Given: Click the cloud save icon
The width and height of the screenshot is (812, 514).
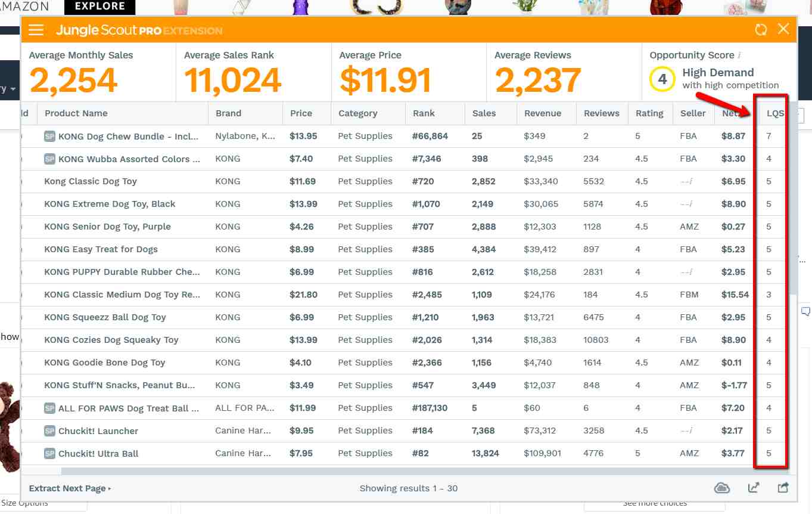Looking at the screenshot, I should 722,488.
